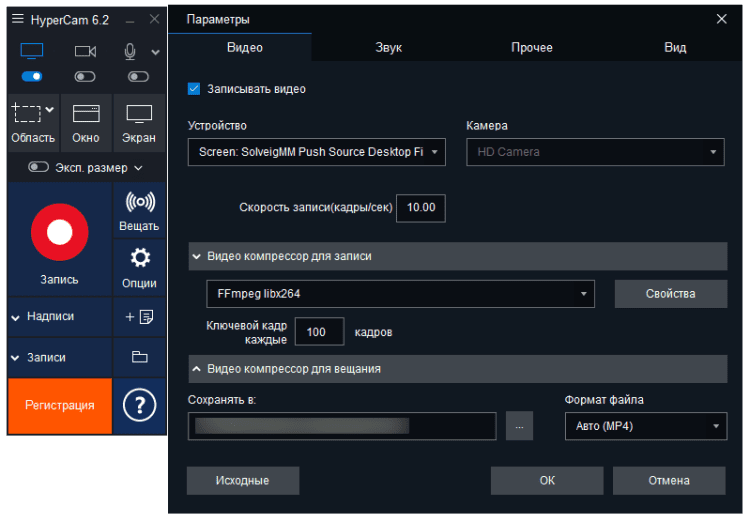Start recording with red Запись button

(x=59, y=233)
